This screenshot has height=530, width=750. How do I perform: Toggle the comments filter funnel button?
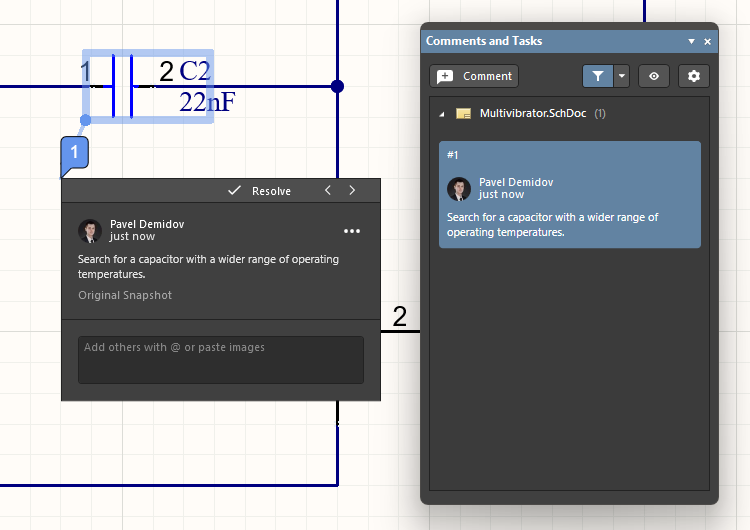point(597,76)
